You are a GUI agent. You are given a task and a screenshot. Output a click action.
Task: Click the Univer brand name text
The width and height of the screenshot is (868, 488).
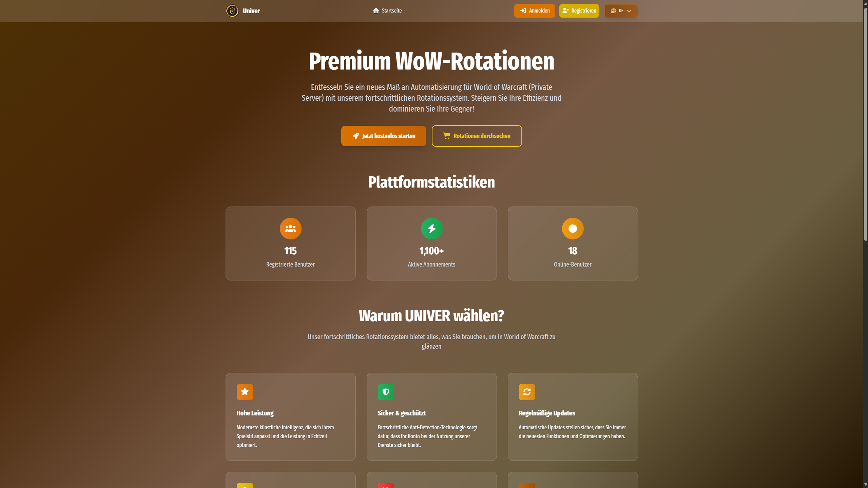point(251,11)
